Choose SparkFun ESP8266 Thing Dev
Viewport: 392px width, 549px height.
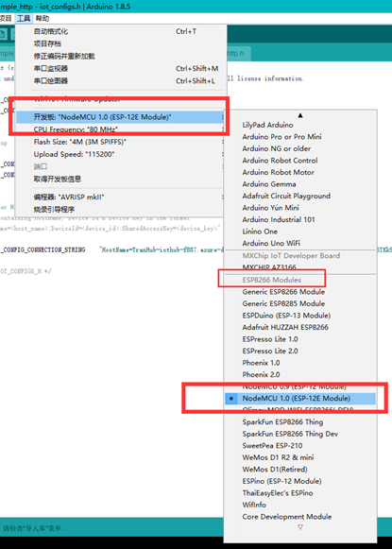click(300, 434)
